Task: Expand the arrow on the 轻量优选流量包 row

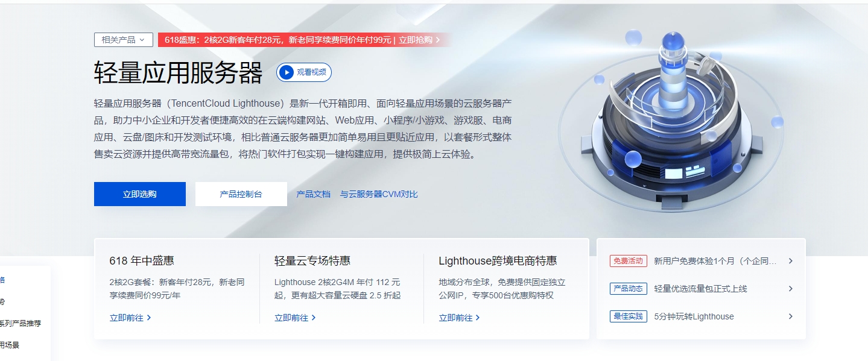Action: point(791,289)
